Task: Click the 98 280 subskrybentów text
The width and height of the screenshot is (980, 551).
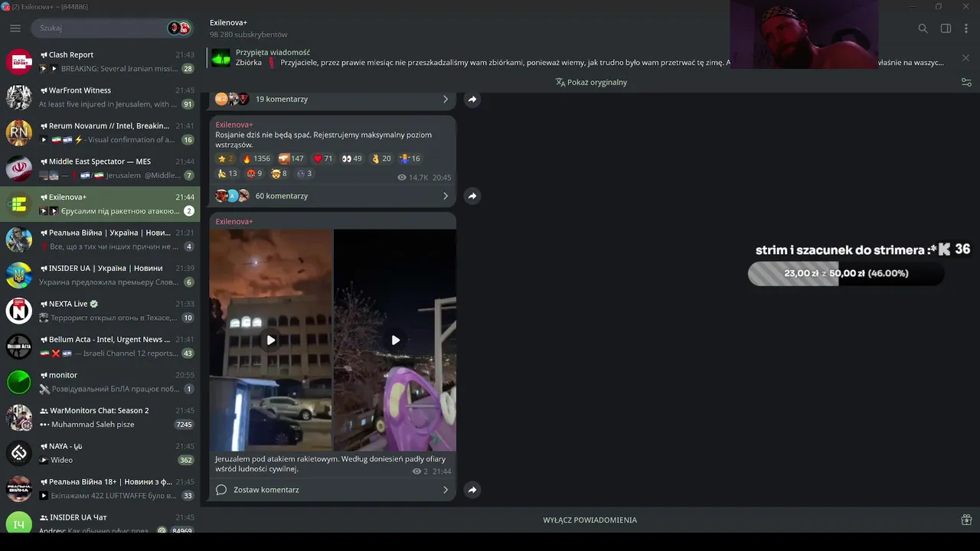Action: 249,34
